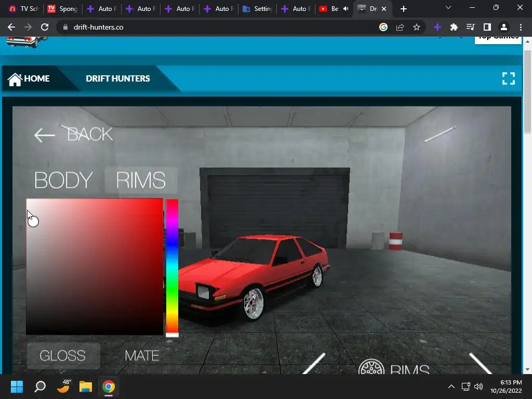Open the media control playlist icon
This screenshot has height=399, width=532.
(x=471, y=27)
